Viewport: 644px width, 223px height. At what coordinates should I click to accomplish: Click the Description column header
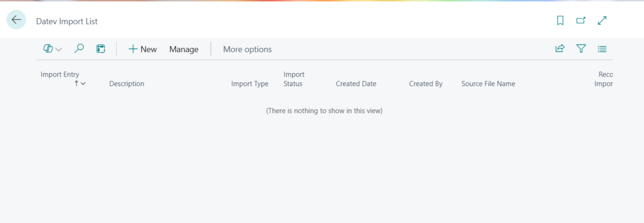126,84
